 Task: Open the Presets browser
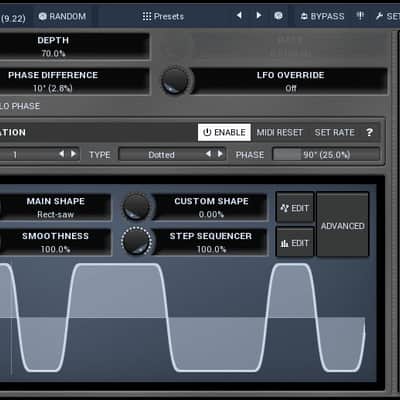(x=163, y=16)
